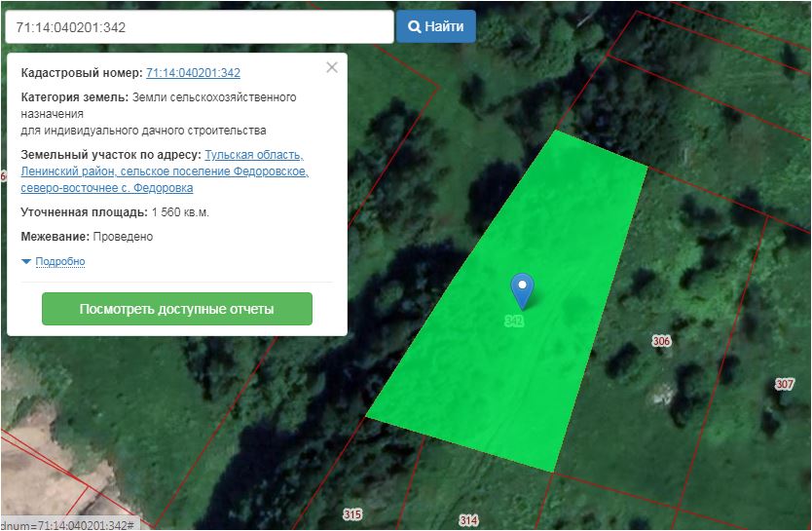Screen dimensions: 812x531
Task: Open Посмотреть доступные отчеты
Action: coord(176,309)
